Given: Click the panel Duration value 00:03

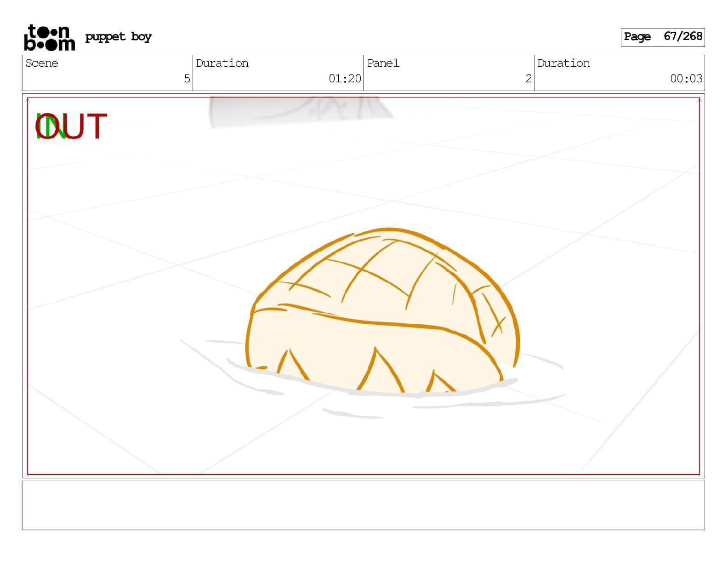Looking at the screenshot, I should (686, 79).
